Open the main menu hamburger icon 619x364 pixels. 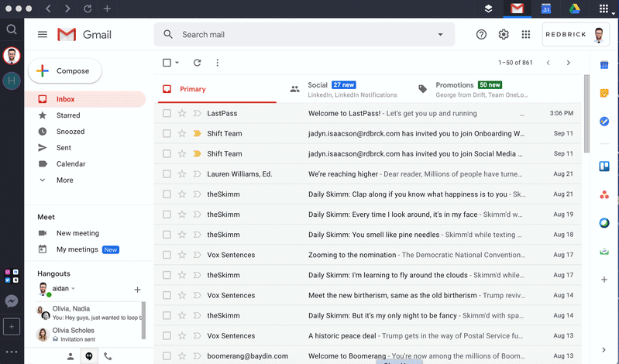[43, 35]
